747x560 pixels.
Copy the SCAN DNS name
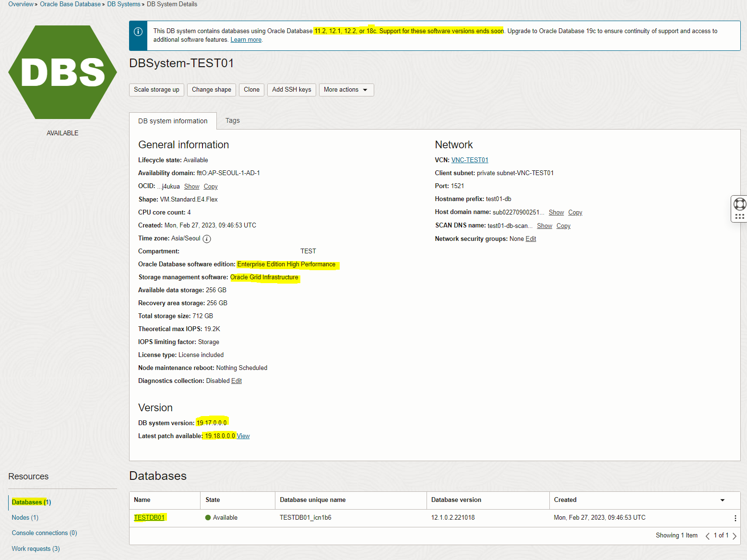(x=563, y=226)
